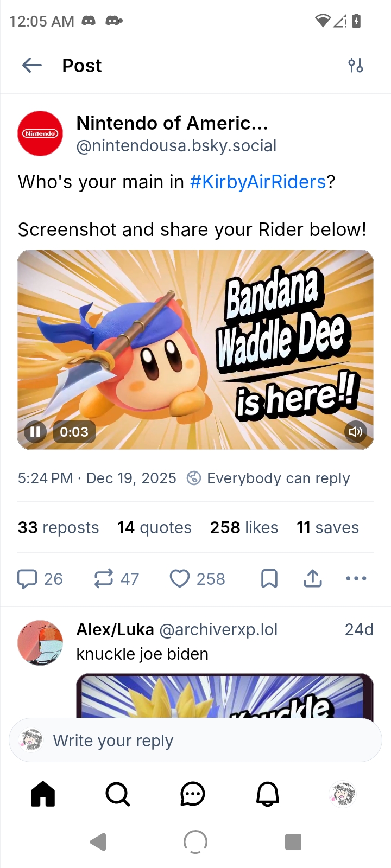View the 14 quotes list
The height and width of the screenshot is (868, 391).
(x=154, y=527)
